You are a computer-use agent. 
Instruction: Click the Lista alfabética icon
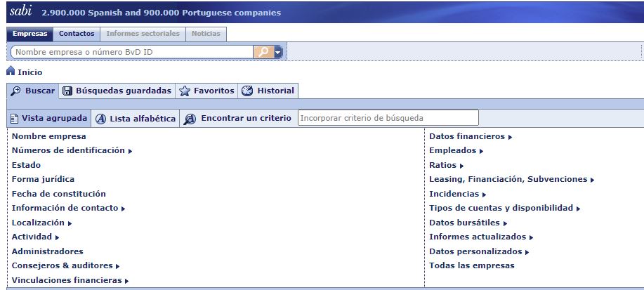point(101,119)
